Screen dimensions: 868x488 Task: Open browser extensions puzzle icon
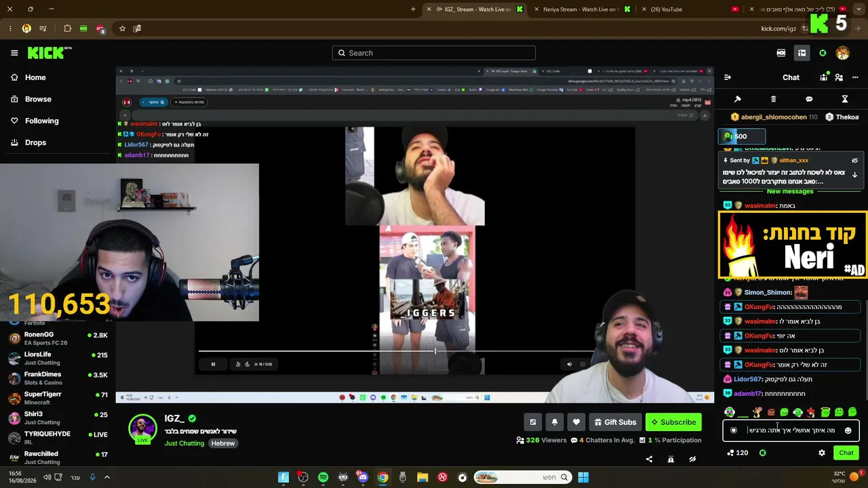click(67, 28)
